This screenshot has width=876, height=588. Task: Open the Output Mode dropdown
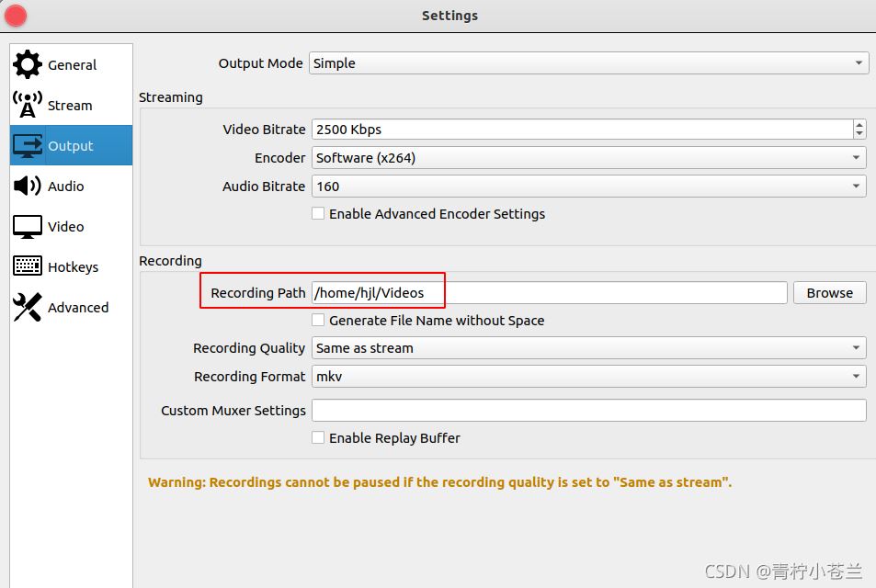point(588,63)
